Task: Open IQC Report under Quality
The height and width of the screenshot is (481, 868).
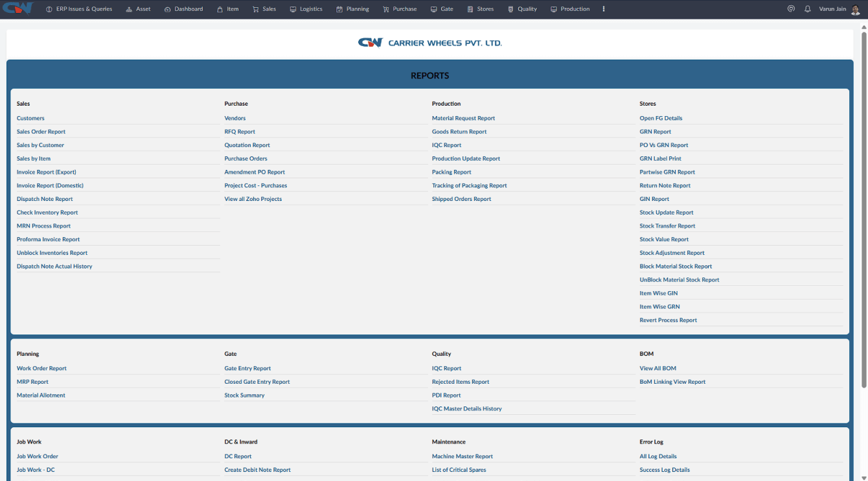Action: tap(447, 369)
